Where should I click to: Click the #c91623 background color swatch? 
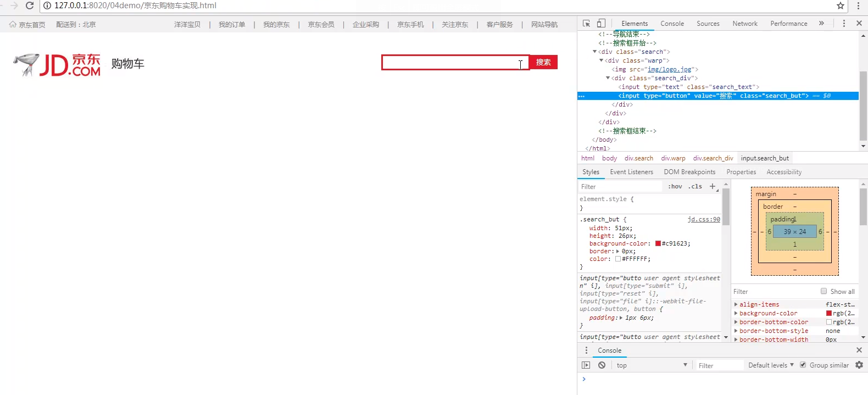[x=658, y=243]
